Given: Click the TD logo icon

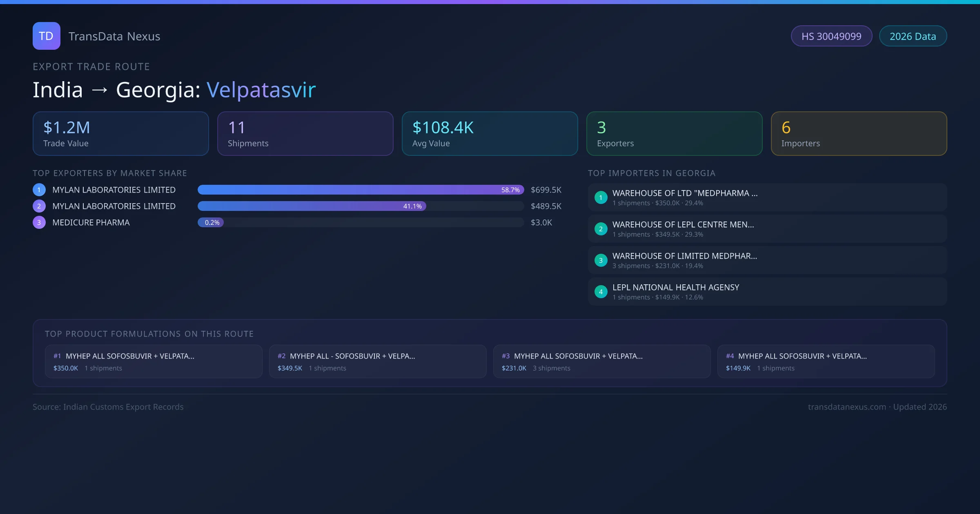Looking at the screenshot, I should pyautogui.click(x=46, y=36).
